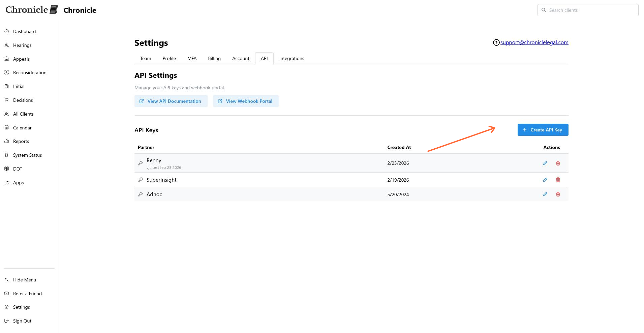Click the Calendar sidebar icon
Viewport: 644px width, 333px height.
pos(6,128)
